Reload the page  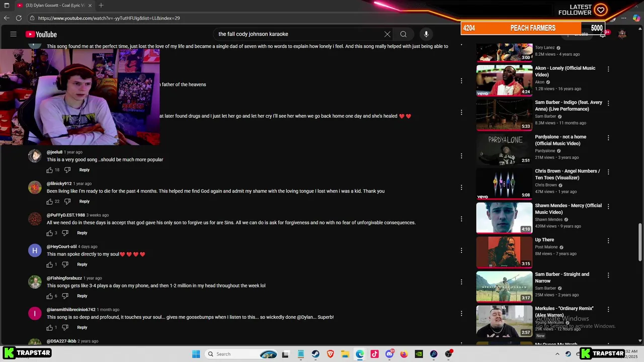click(x=19, y=18)
